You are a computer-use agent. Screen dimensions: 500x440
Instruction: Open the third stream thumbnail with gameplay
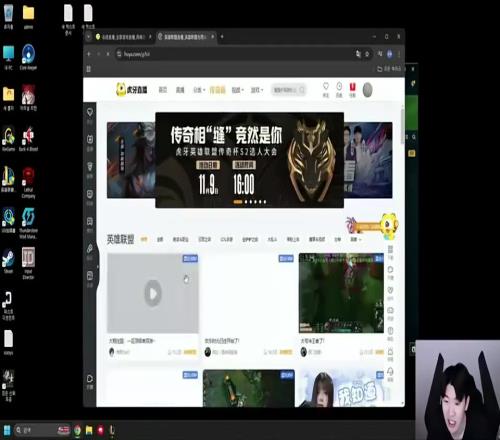click(341, 293)
